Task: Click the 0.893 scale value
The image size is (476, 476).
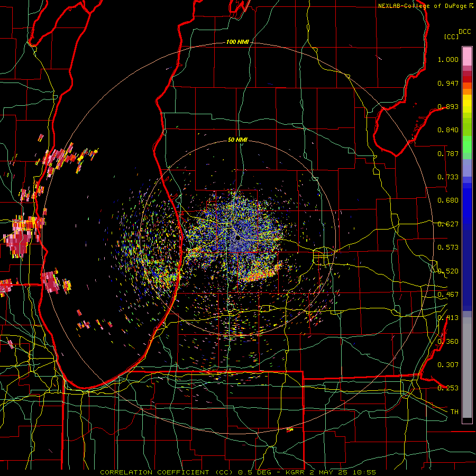Action: [448, 106]
